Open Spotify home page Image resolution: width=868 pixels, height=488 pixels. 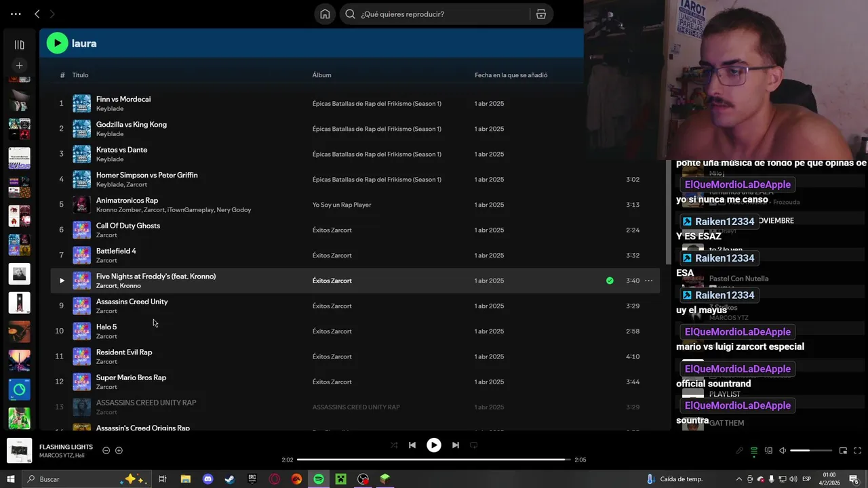pyautogui.click(x=325, y=14)
